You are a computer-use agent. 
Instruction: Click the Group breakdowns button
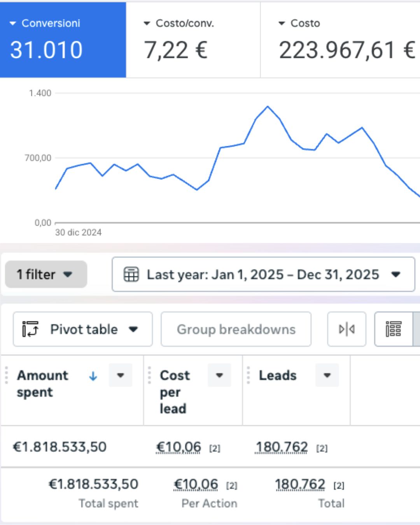click(236, 329)
